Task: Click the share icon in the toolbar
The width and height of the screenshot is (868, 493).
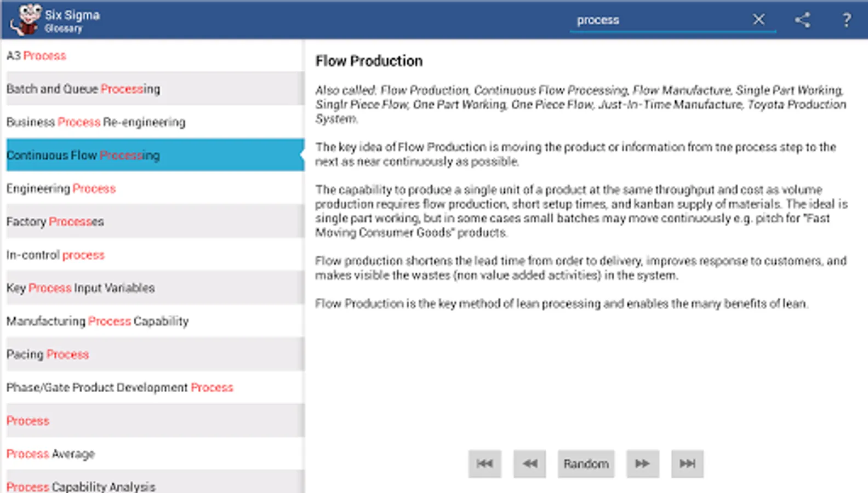Action: (802, 19)
